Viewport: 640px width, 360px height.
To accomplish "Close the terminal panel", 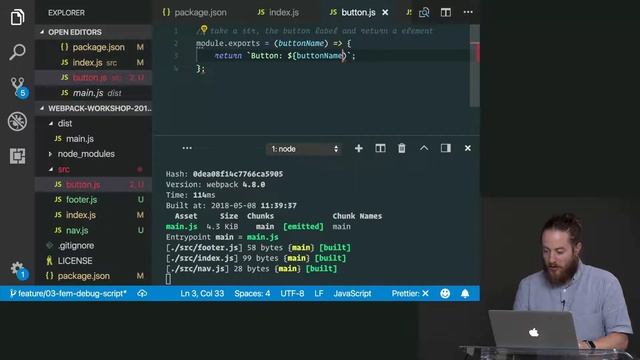I will click(468, 148).
